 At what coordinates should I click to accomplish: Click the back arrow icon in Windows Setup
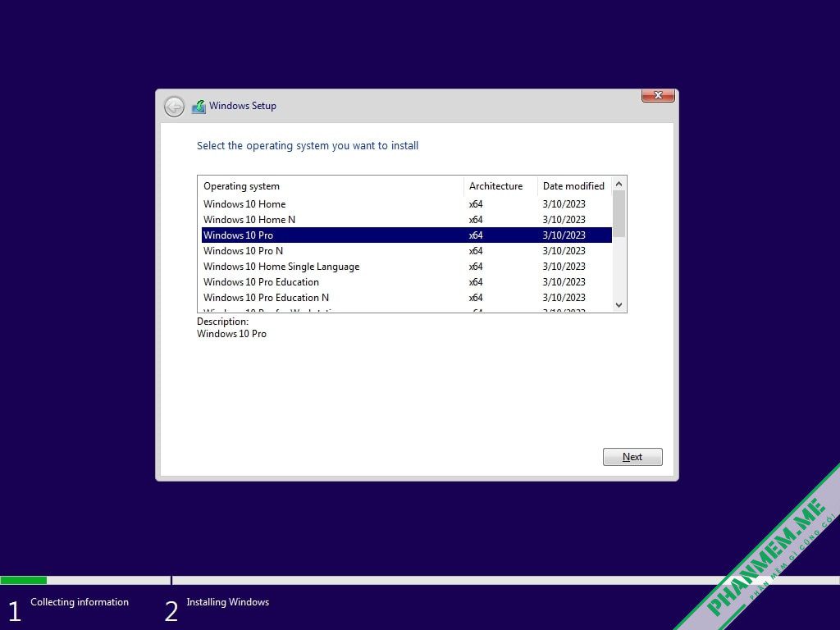click(x=174, y=107)
